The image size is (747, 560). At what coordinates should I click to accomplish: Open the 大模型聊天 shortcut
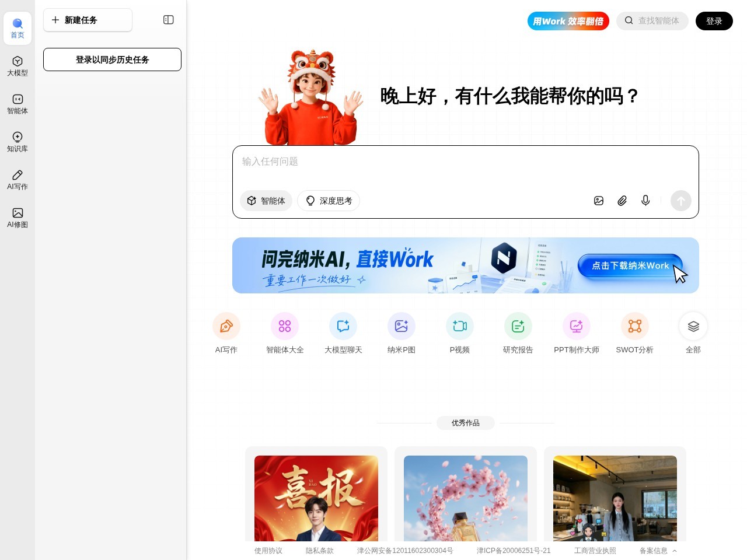(343, 334)
